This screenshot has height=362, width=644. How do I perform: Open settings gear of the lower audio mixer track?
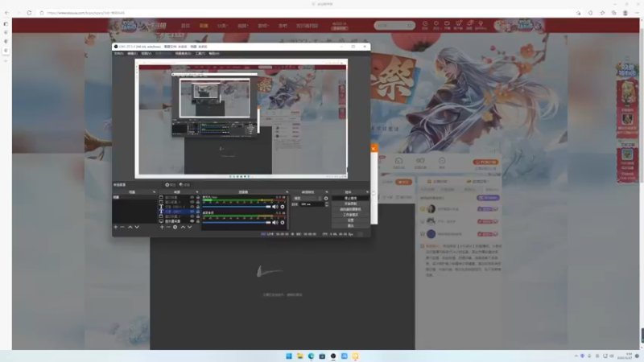point(283,223)
